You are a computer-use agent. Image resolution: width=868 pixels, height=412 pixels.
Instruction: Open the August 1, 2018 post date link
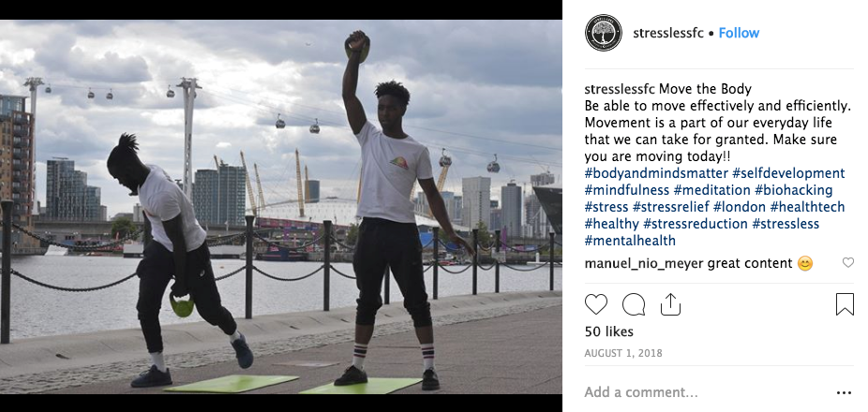click(623, 353)
